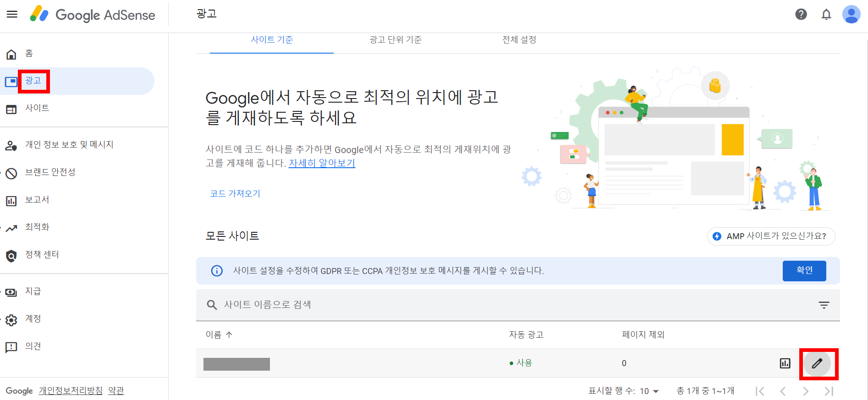Click the 지급 payment icon
868x400 pixels.
click(11, 292)
